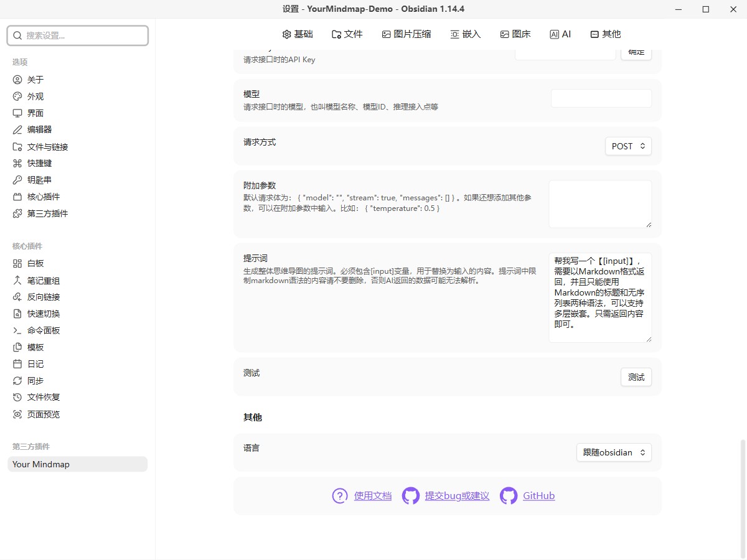Click the 请求方式 label
The image size is (747, 560).
point(260,142)
